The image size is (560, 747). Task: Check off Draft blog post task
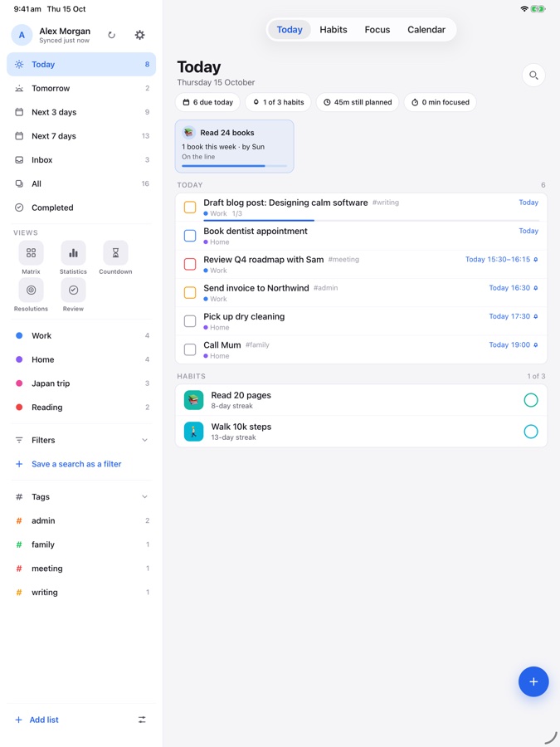click(190, 207)
